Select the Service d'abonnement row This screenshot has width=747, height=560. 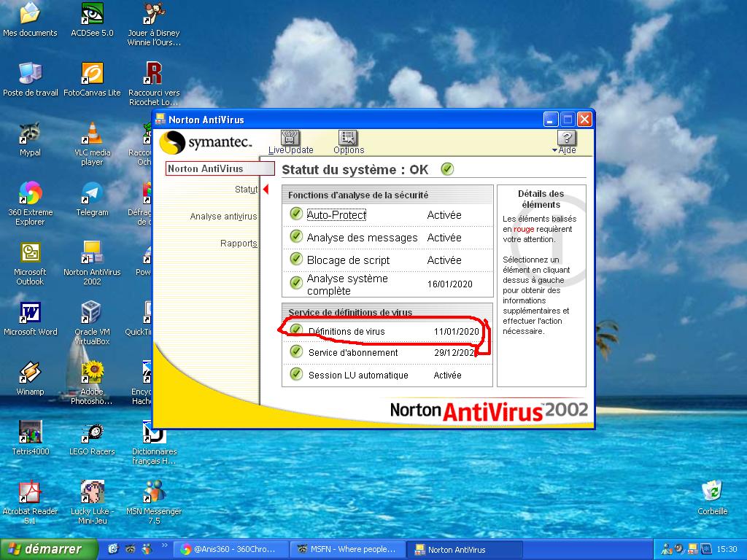pyautogui.click(x=353, y=353)
